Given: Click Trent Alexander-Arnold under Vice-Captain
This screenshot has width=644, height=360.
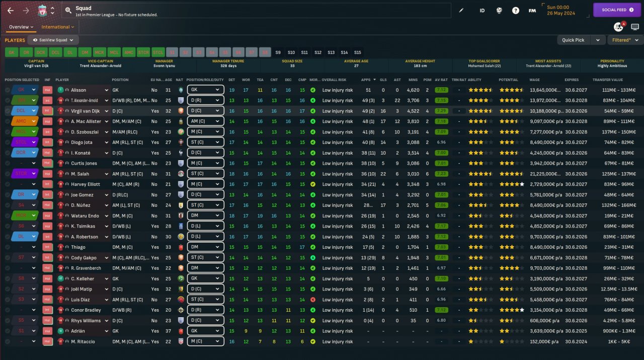Looking at the screenshot, I should [100, 65].
